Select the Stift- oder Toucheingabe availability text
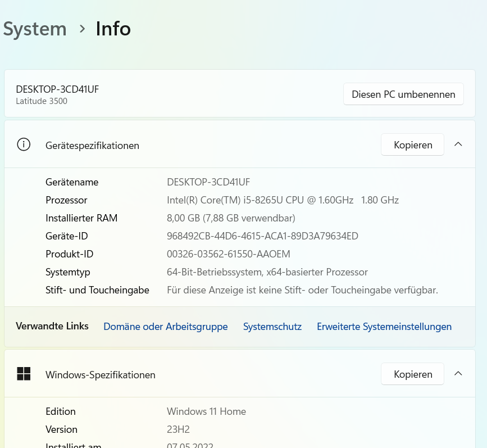487x448 pixels. tap(303, 290)
